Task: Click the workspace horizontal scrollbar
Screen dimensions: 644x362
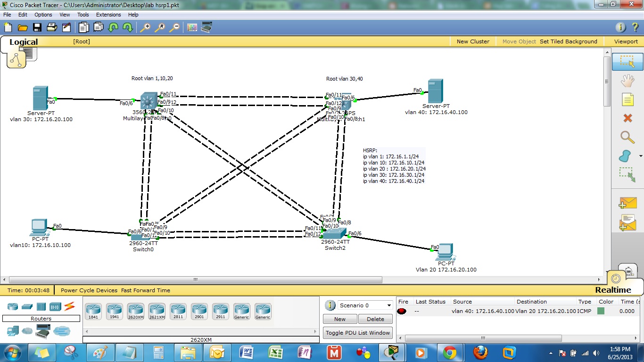Action: (195, 280)
